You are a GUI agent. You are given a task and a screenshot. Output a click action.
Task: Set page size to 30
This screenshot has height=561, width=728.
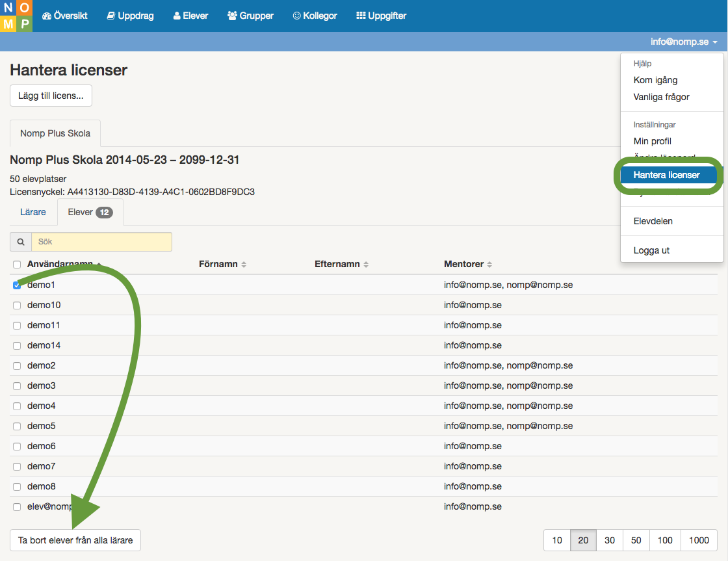[x=610, y=540]
